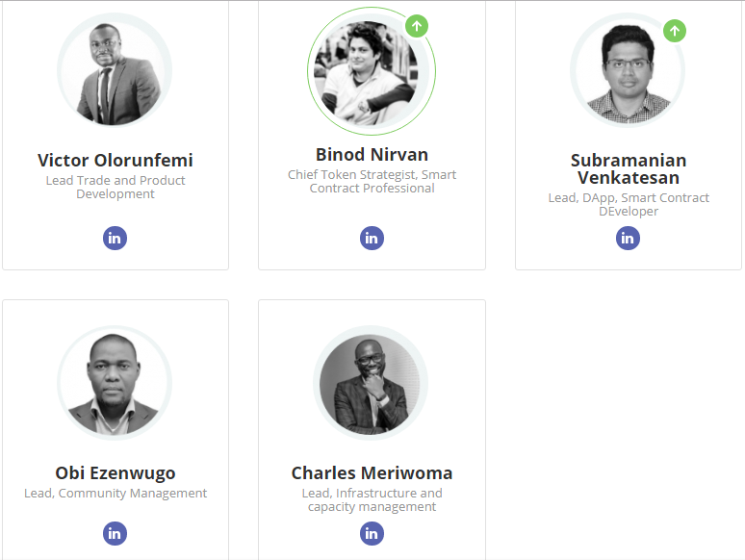Open Charles Meriwoma's LinkedIn icon
745x560 pixels.
[x=372, y=532]
